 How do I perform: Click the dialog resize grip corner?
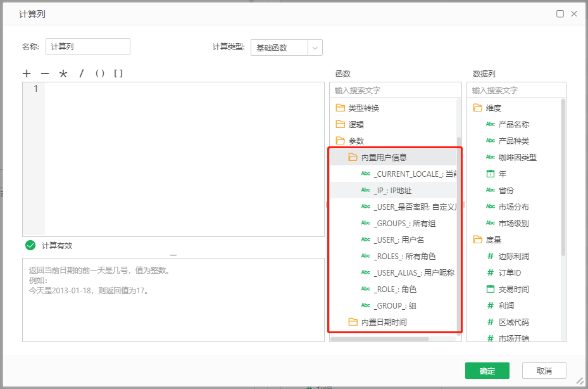579,381
